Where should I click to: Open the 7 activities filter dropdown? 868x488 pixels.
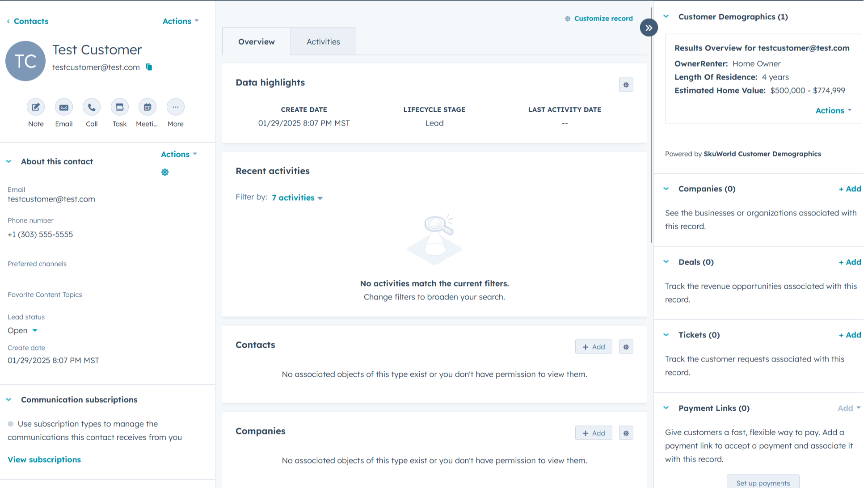click(297, 198)
